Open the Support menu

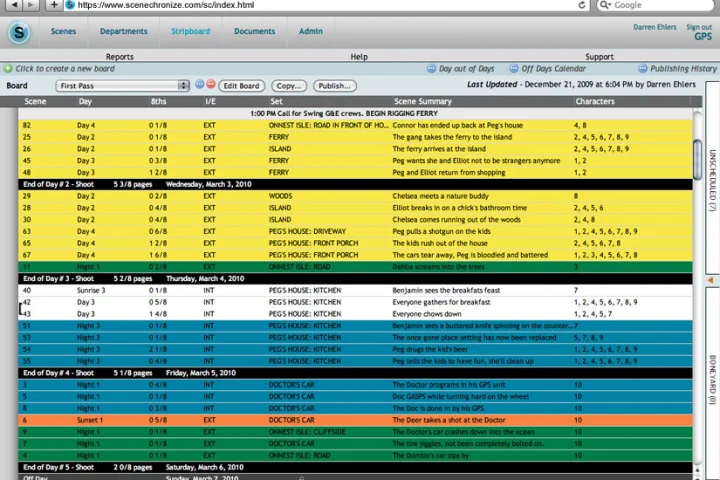point(599,56)
